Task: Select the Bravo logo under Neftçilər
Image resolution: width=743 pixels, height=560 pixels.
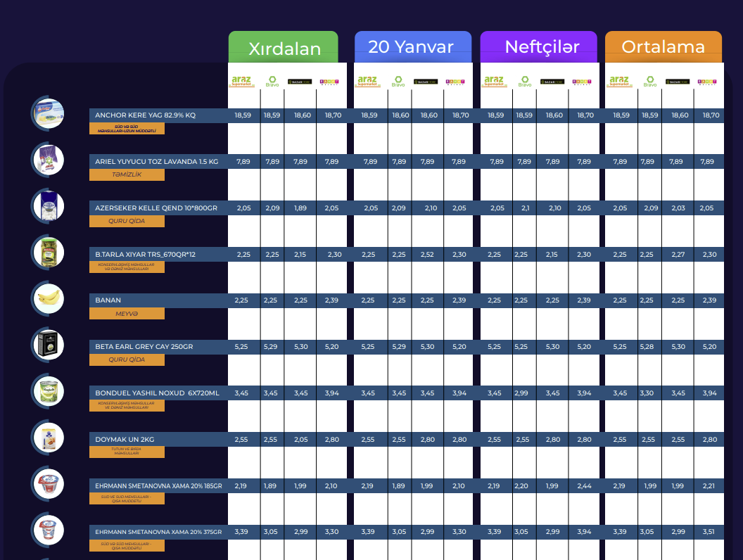Action: (525, 82)
